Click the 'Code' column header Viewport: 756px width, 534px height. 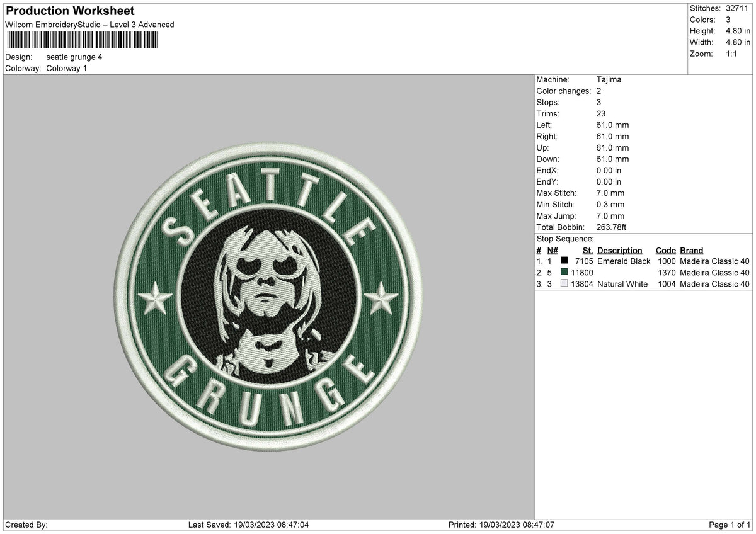pyautogui.click(x=665, y=250)
